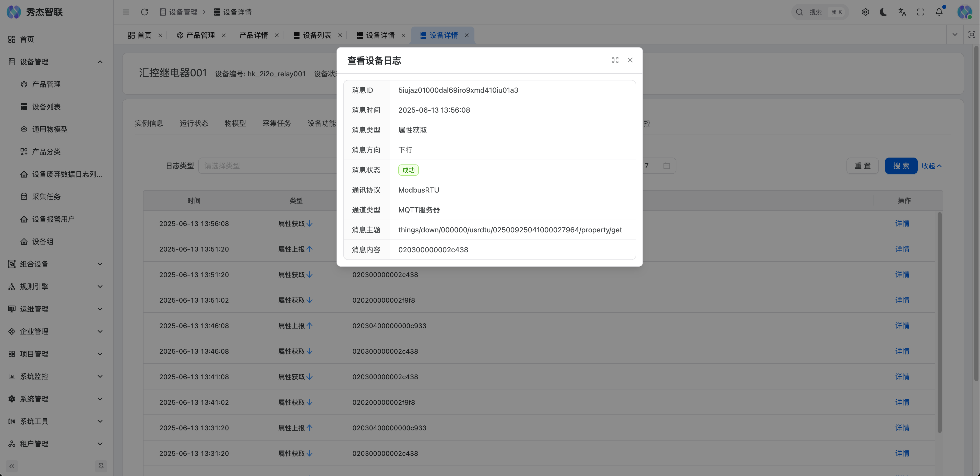
Task: Open the notifications bell
Action: tap(939, 12)
